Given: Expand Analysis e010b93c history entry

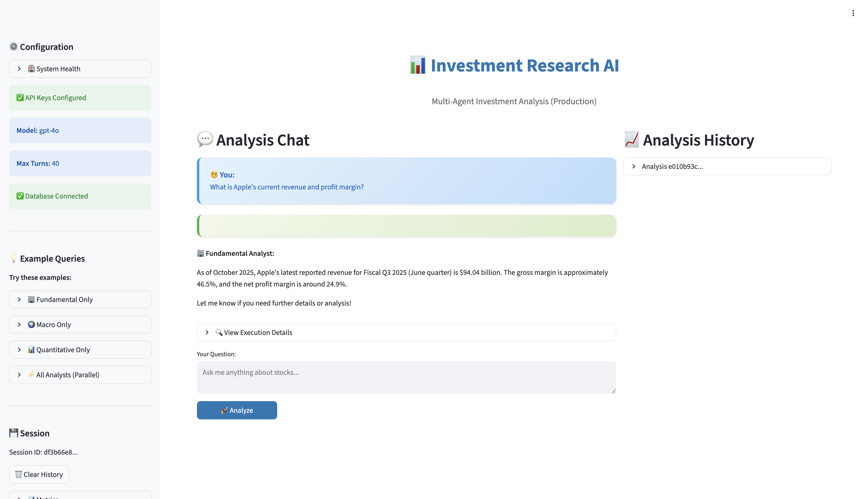Looking at the screenshot, I should pyautogui.click(x=727, y=166).
